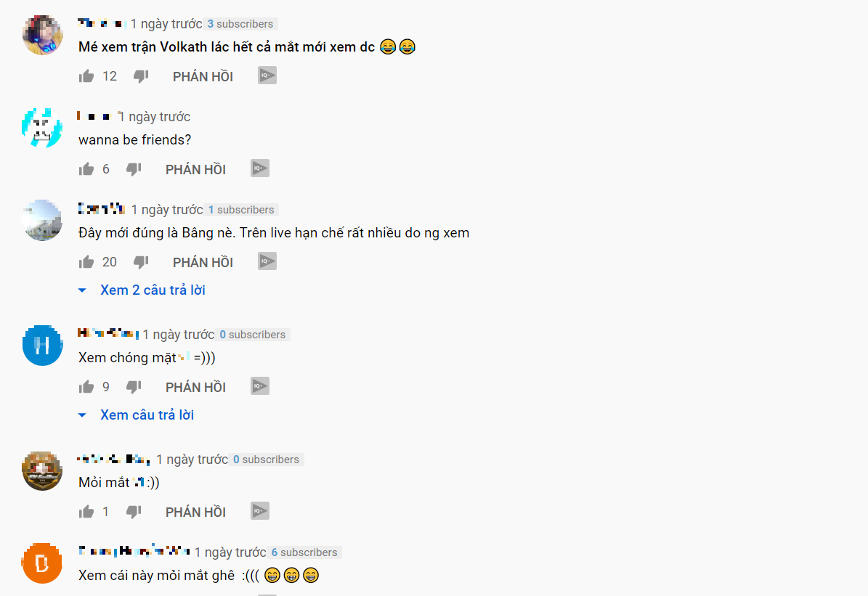Like the "wanna be friends?" comment
This screenshot has height=596, width=868.
pos(86,169)
